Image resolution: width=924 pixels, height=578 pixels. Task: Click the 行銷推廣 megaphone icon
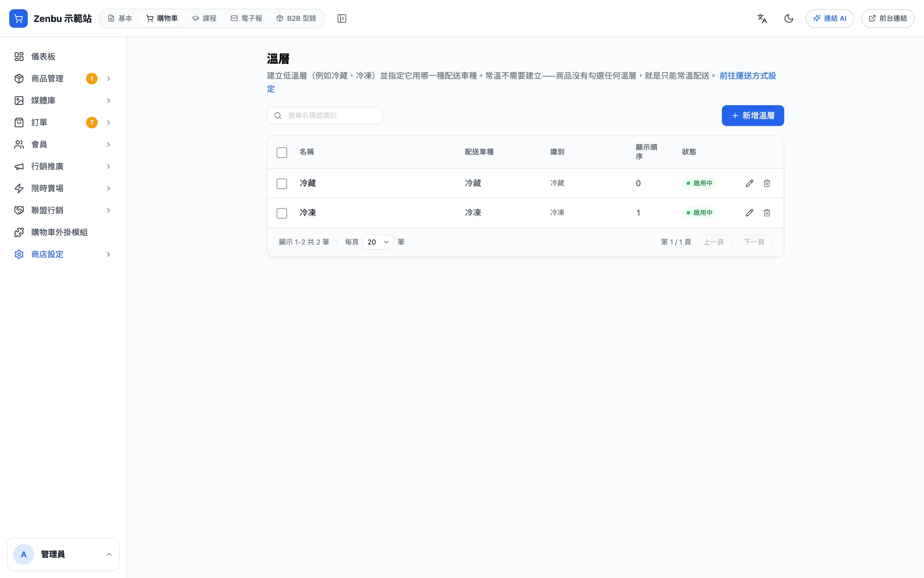click(x=19, y=166)
